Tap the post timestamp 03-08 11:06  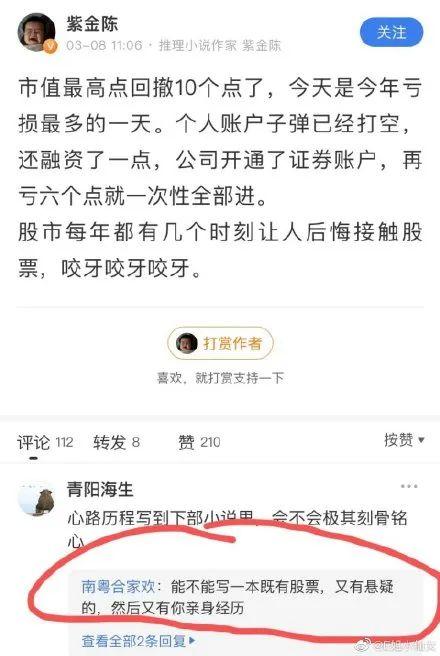click(104, 45)
